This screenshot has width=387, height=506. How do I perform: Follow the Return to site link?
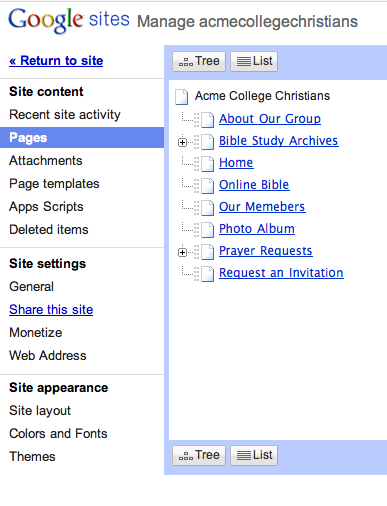coord(56,61)
